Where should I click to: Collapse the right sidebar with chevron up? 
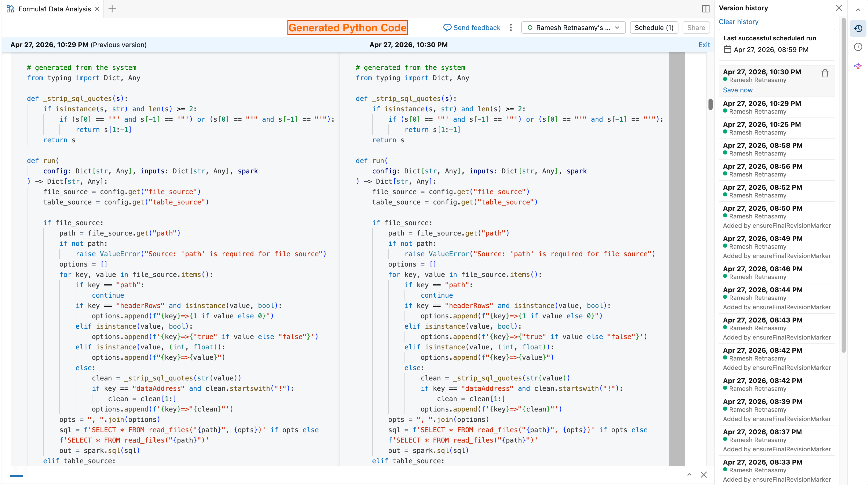tap(858, 9)
